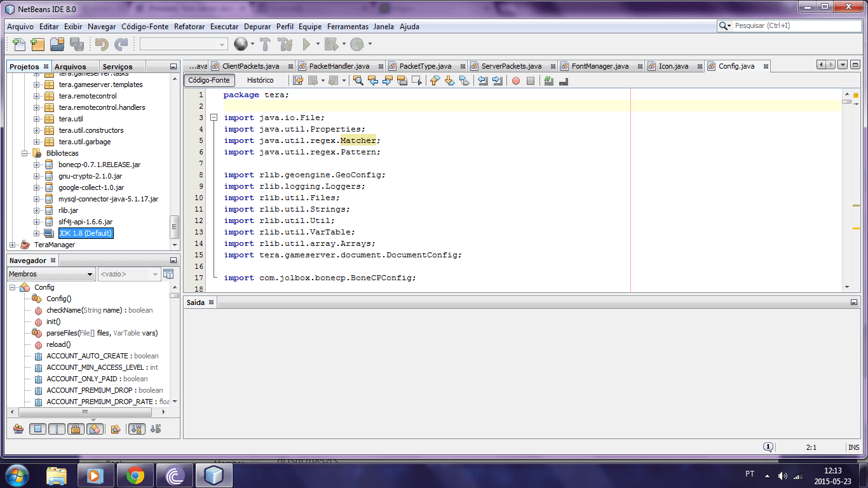The width and height of the screenshot is (868, 488).
Task: Toggle Show Inner Classes filter in Navigator
Action: coord(95,429)
